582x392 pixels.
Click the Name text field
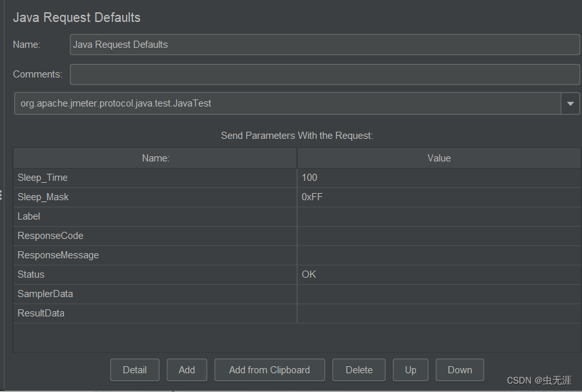tap(324, 45)
